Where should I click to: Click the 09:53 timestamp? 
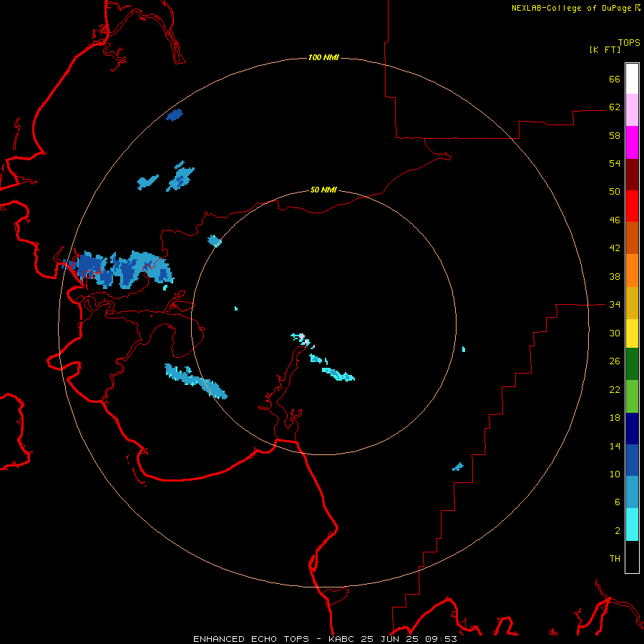point(440,639)
